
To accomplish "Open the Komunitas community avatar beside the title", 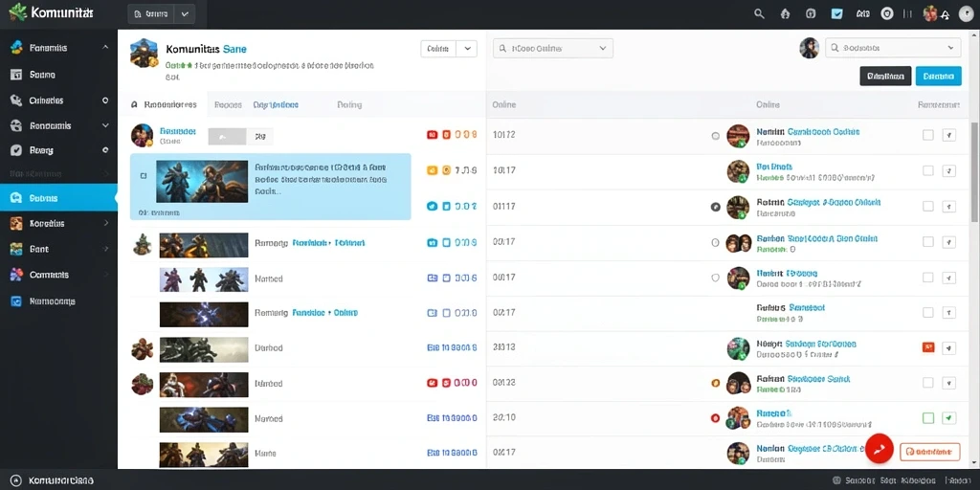I will [144, 54].
